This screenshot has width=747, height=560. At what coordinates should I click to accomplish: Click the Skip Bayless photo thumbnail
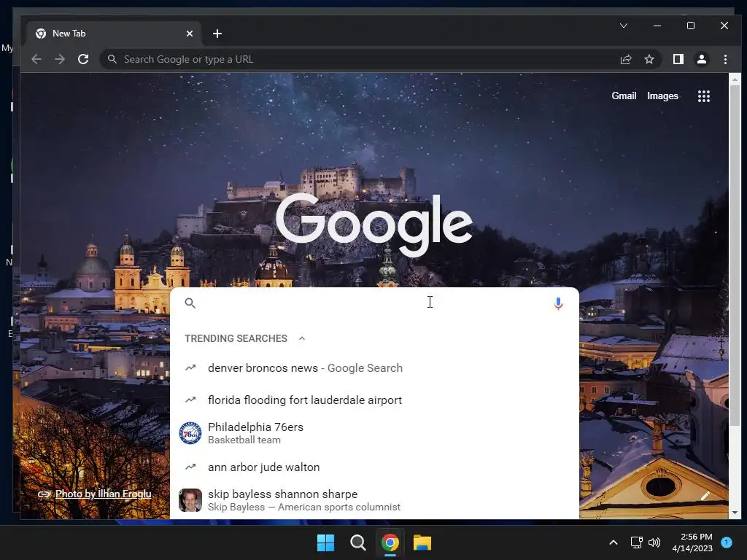tap(190, 500)
